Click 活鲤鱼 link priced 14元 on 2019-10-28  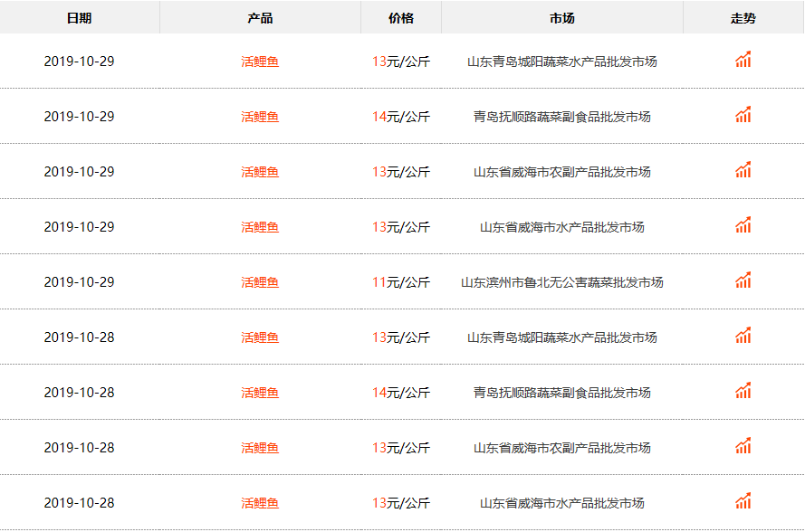[x=260, y=394]
